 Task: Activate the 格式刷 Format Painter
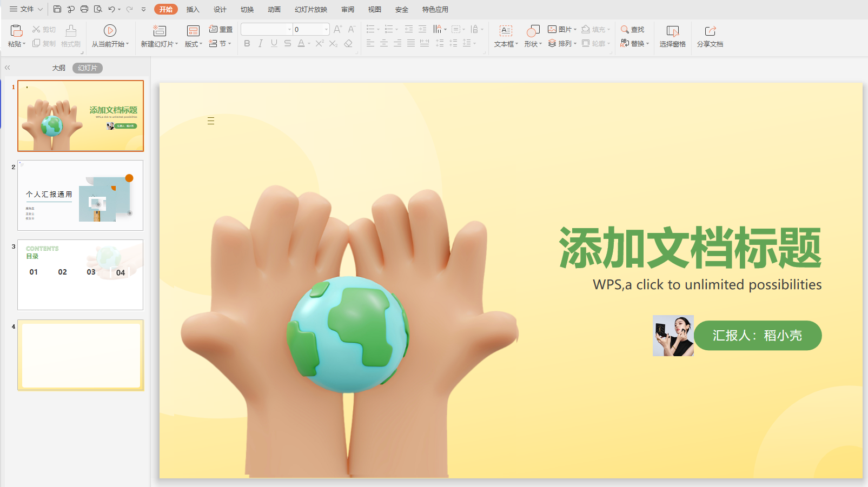[70, 36]
